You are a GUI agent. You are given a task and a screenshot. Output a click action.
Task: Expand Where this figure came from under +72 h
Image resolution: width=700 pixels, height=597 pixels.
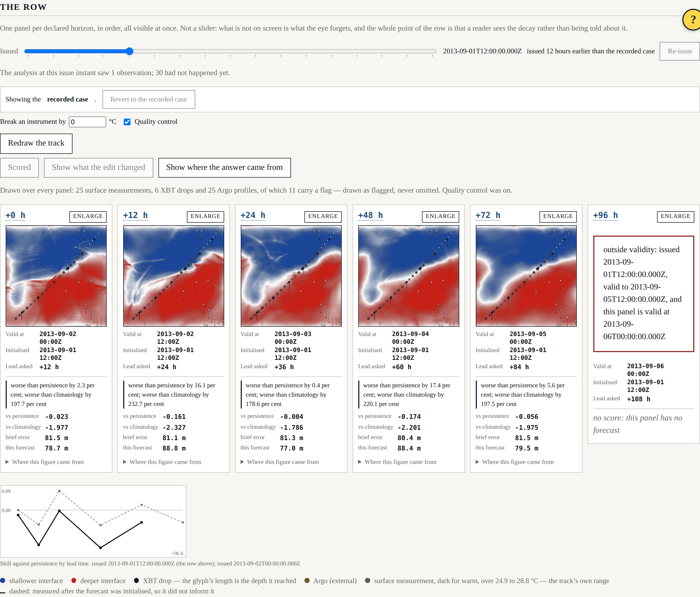[x=515, y=462]
